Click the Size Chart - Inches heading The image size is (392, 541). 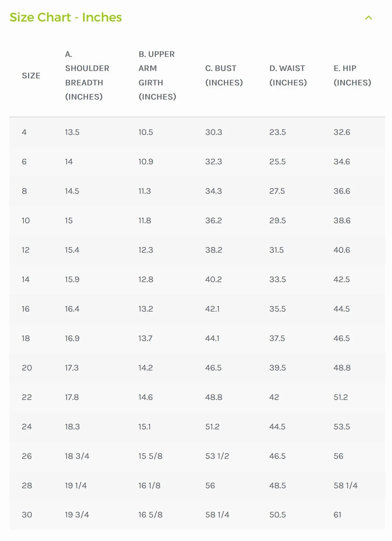[x=66, y=17]
